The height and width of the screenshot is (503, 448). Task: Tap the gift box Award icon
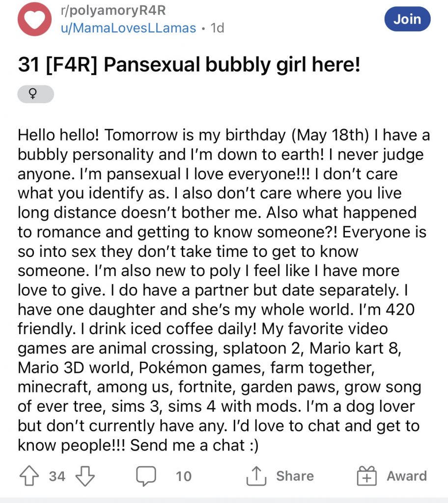367,475
